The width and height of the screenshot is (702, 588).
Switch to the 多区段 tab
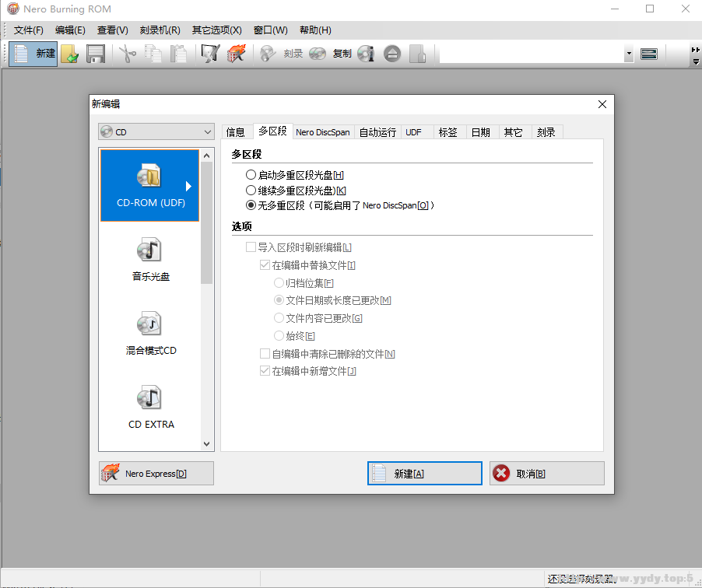(272, 131)
